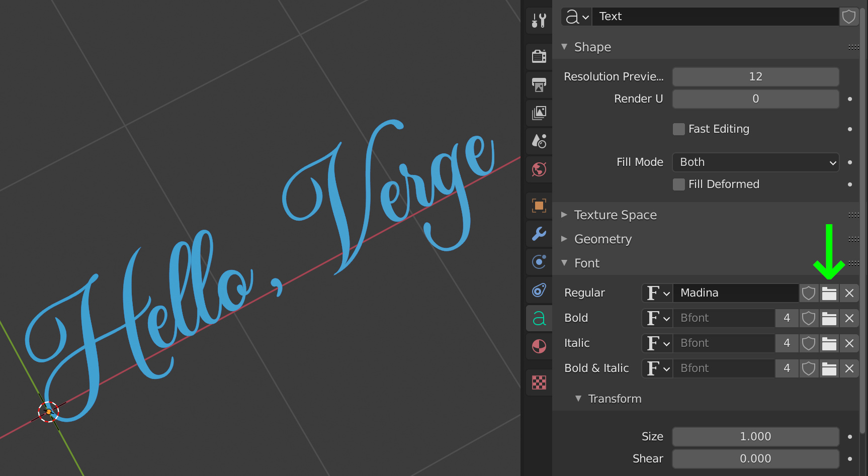Open font file for Bold & Italic slot
This screenshot has width=868, height=476.
click(x=829, y=368)
